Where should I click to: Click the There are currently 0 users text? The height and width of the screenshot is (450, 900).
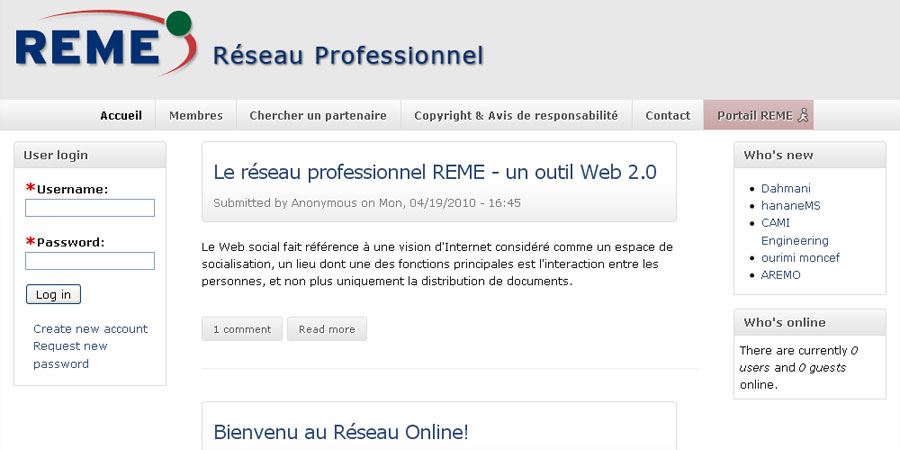click(798, 367)
